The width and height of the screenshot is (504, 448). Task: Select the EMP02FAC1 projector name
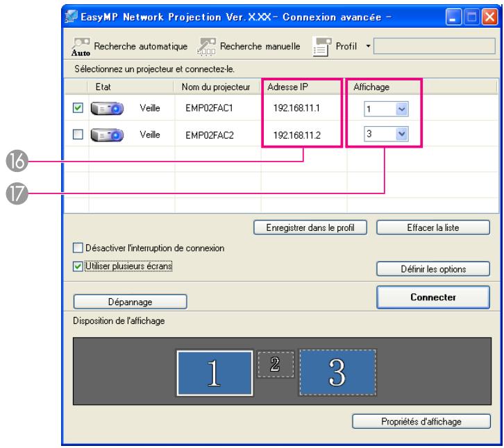[209, 108]
